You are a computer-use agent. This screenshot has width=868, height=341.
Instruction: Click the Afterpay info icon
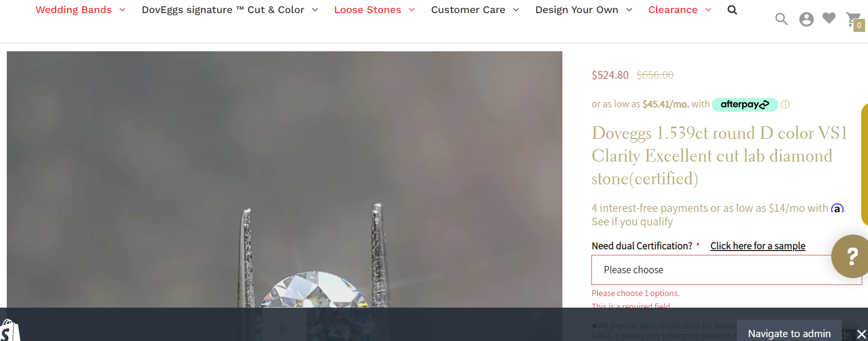click(x=785, y=104)
